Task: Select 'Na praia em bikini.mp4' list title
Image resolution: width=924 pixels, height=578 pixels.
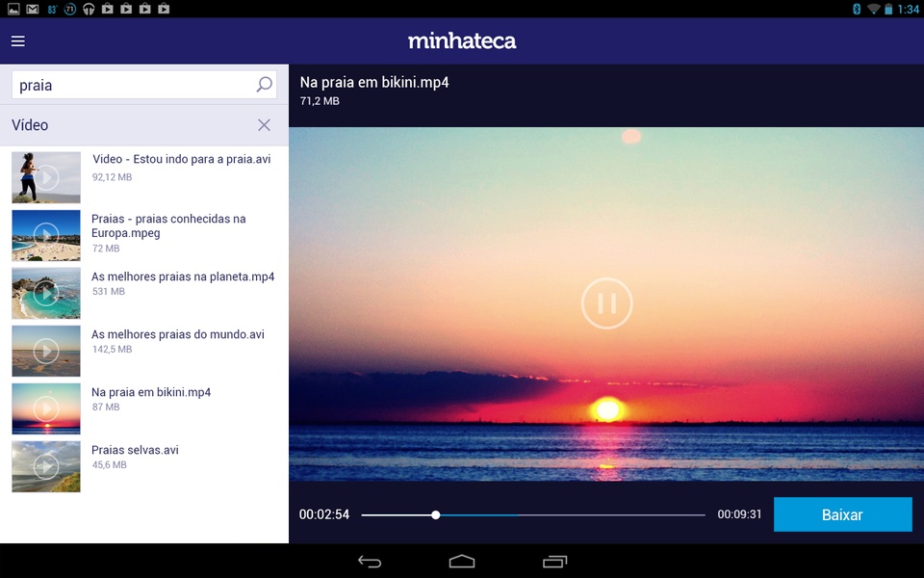Action: pos(151,392)
